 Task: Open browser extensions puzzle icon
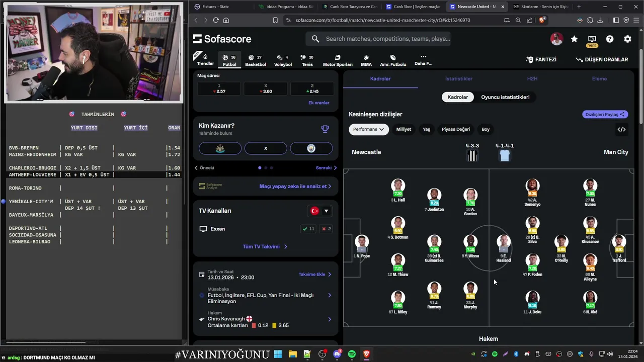[590, 20]
